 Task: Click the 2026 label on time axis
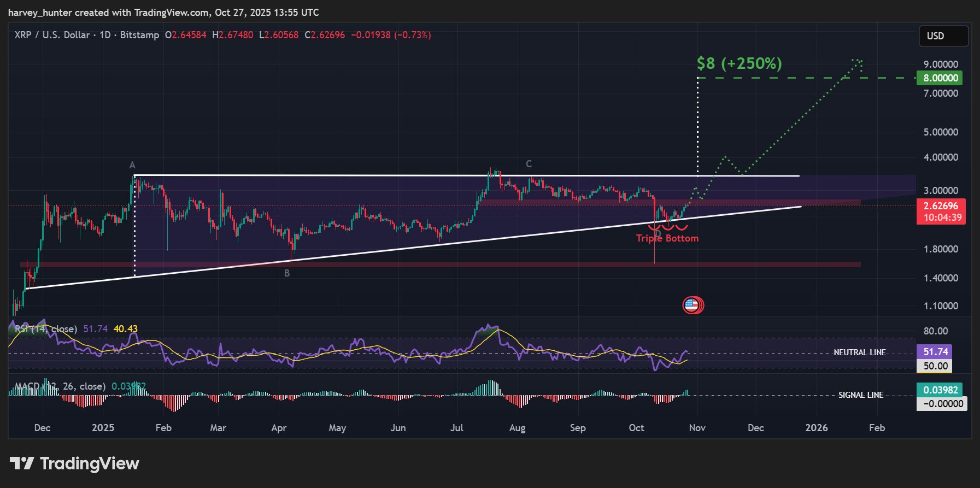tap(816, 428)
